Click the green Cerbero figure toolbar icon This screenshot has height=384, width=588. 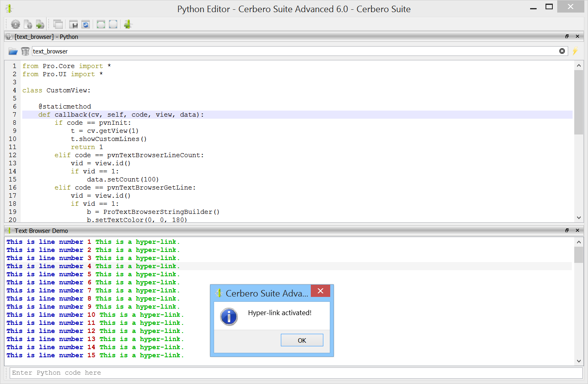pyautogui.click(x=128, y=24)
